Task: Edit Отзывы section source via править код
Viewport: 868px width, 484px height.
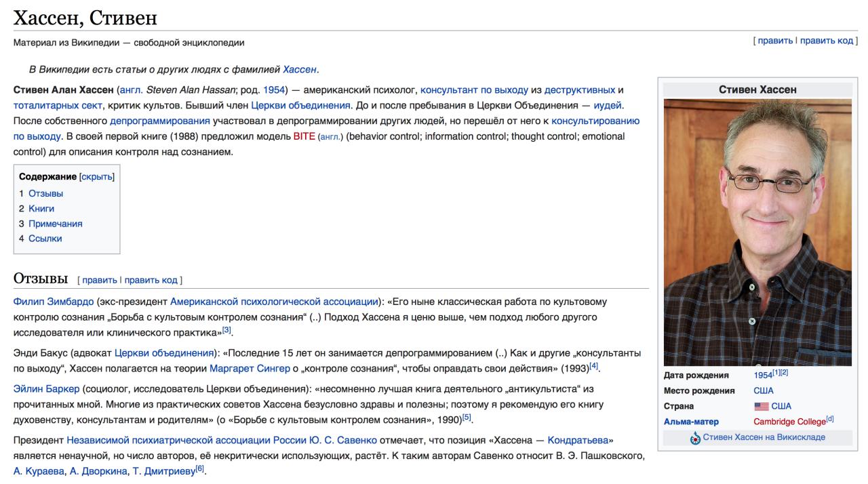Action: pos(151,280)
